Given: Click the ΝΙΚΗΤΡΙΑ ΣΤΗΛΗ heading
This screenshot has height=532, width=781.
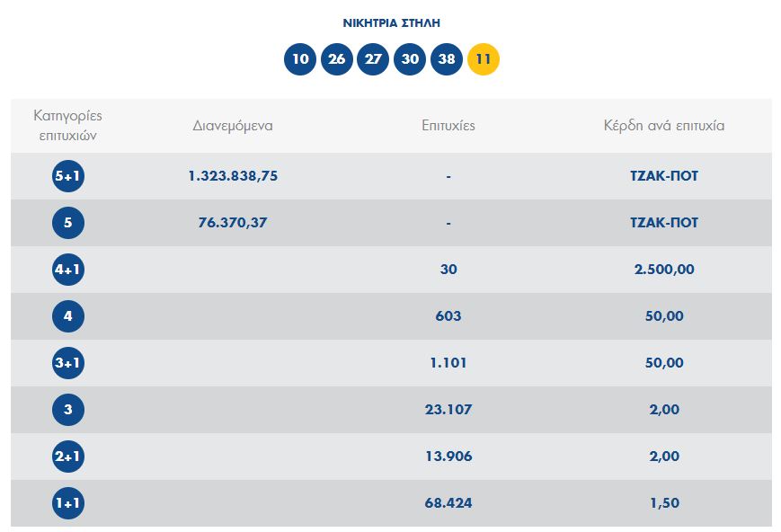Looking at the screenshot, I should click(391, 22).
